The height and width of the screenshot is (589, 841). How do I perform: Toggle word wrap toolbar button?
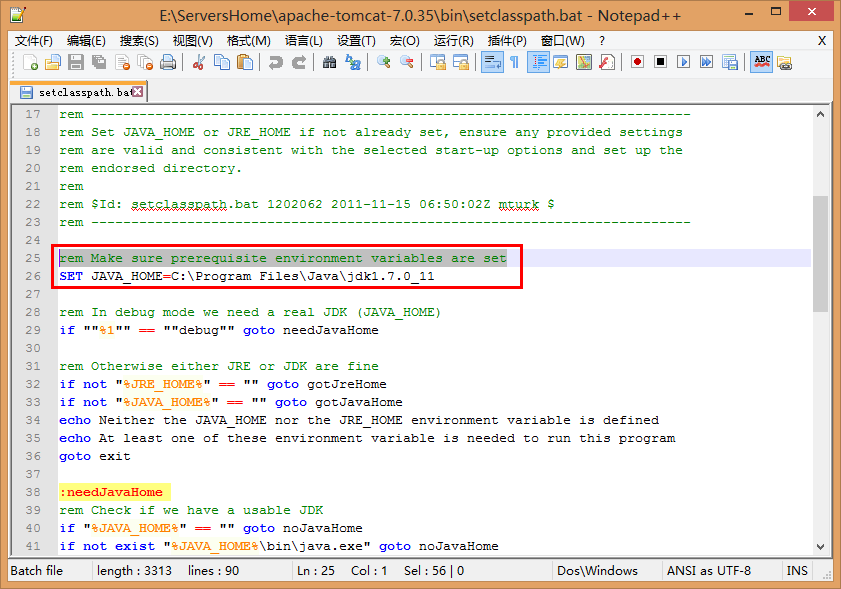pyautogui.click(x=492, y=62)
